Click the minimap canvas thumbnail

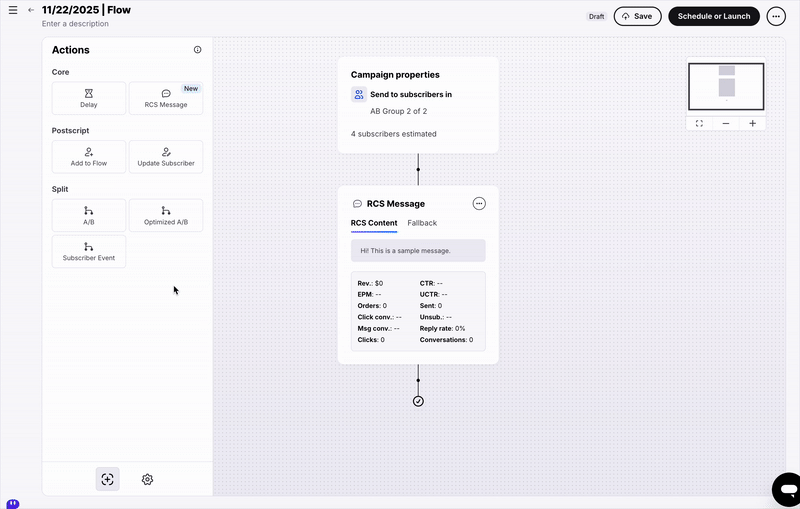coord(726,85)
